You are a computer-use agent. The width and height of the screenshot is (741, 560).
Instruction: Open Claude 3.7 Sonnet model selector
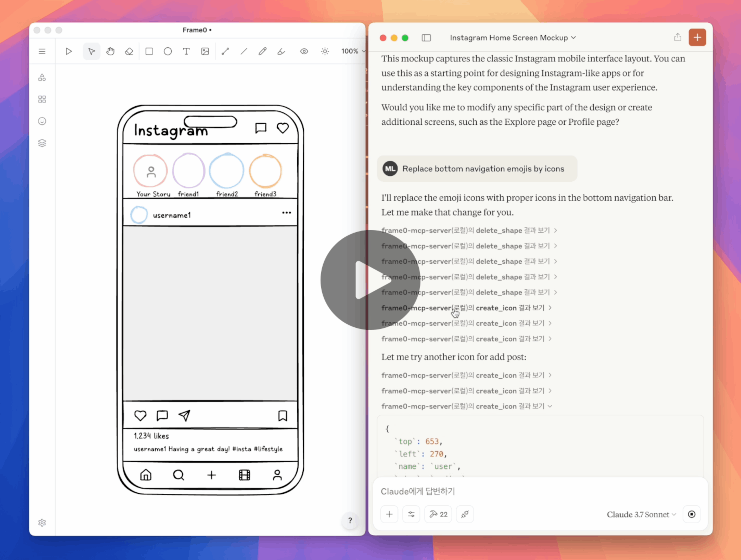[x=641, y=514]
